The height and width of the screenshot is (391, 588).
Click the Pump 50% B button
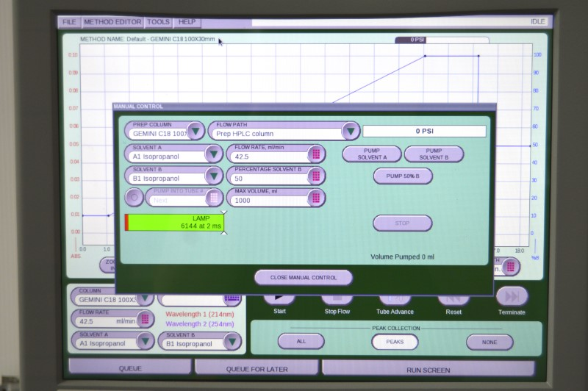pos(403,176)
